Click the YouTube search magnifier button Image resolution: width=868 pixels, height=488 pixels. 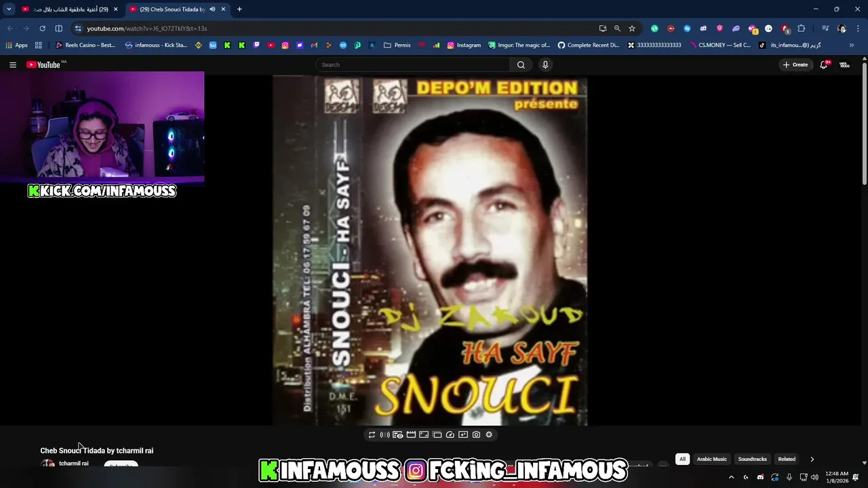click(x=521, y=64)
